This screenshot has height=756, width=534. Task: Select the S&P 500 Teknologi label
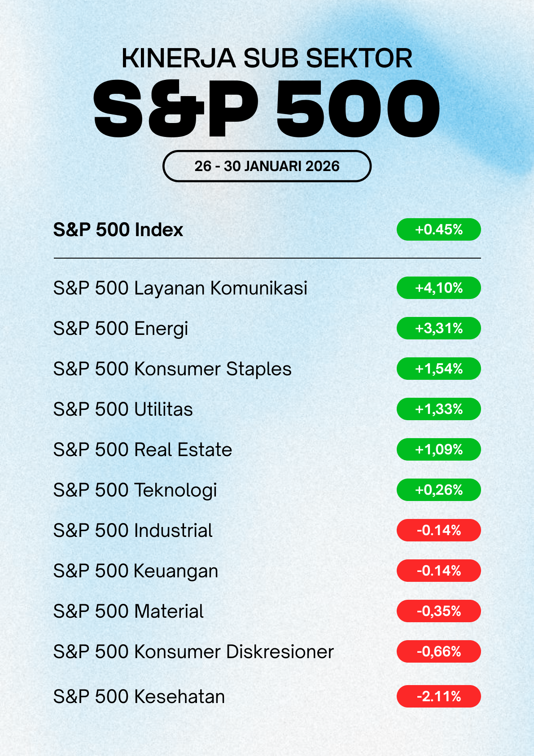pyautogui.click(x=135, y=490)
